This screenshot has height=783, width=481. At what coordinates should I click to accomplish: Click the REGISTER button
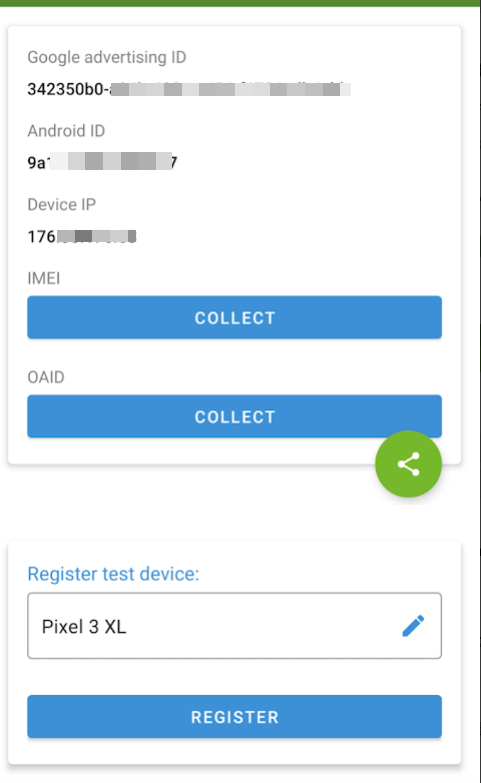click(234, 717)
